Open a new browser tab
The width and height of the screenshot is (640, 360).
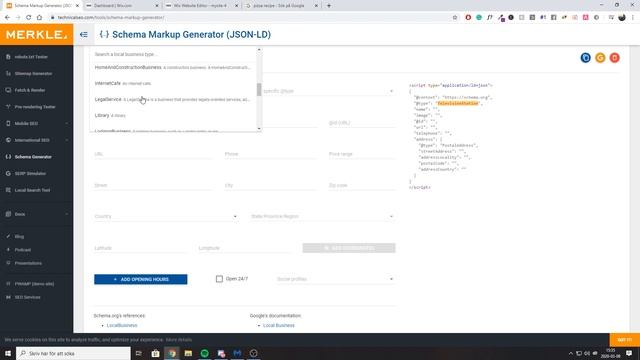(329, 6)
